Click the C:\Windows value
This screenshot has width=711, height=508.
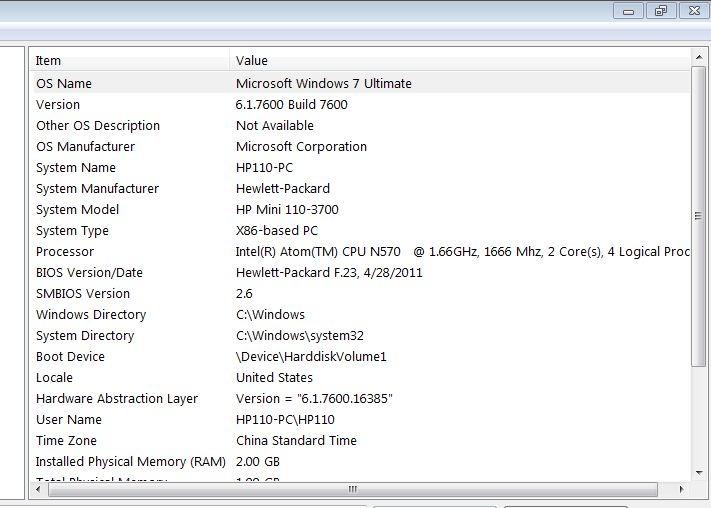pyautogui.click(x=271, y=315)
